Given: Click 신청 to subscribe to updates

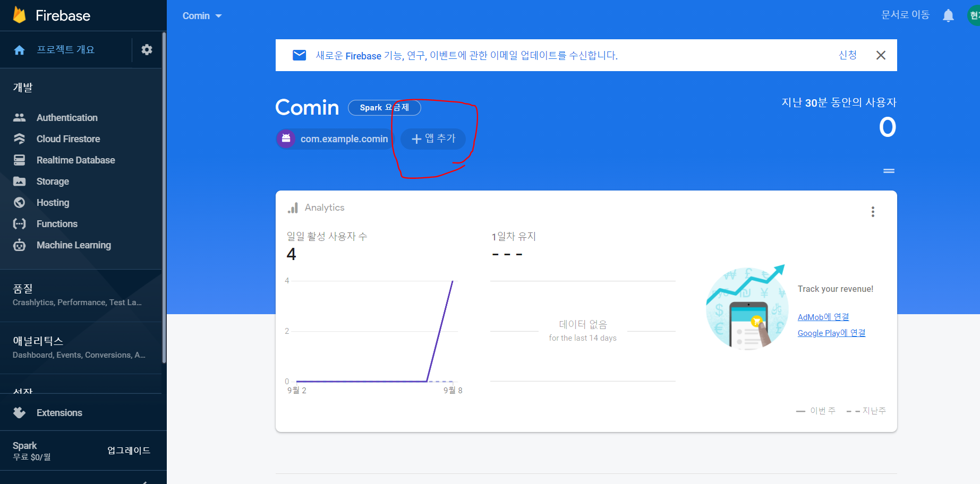Looking at the screenshot, I should point(847,55).
